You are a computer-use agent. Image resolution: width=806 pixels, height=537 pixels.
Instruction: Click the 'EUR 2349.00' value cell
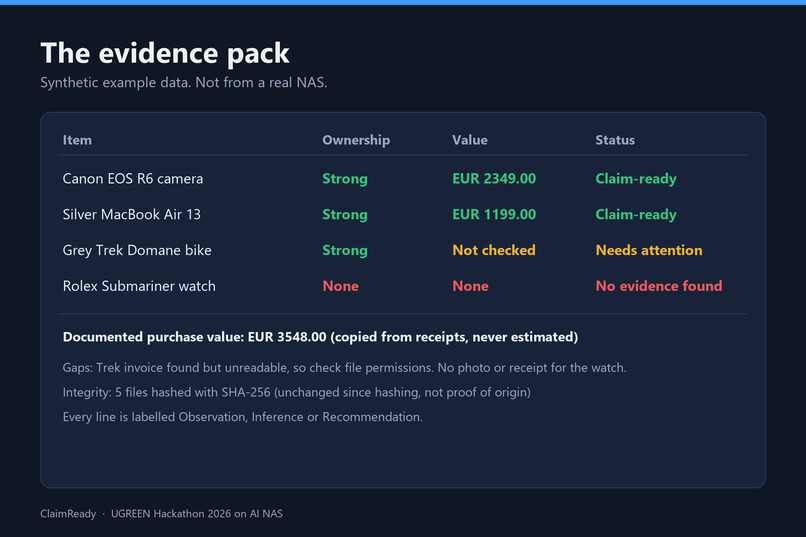point(494,179)
